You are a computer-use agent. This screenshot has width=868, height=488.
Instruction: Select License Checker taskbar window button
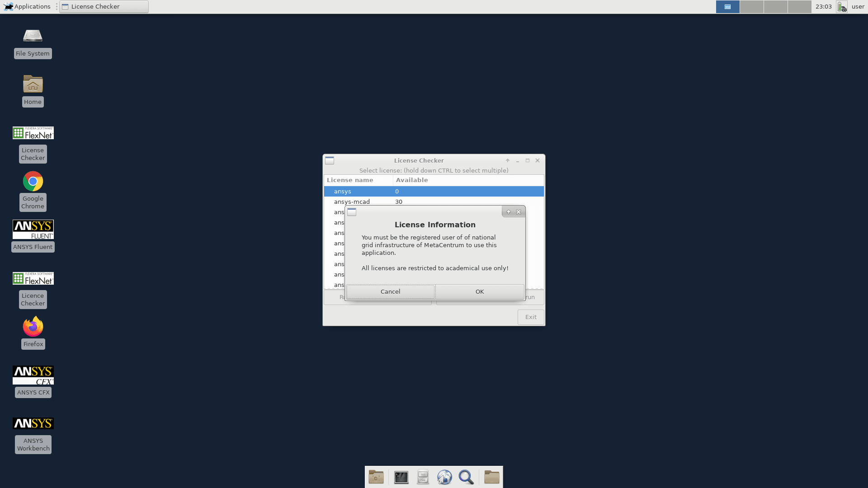104,7
